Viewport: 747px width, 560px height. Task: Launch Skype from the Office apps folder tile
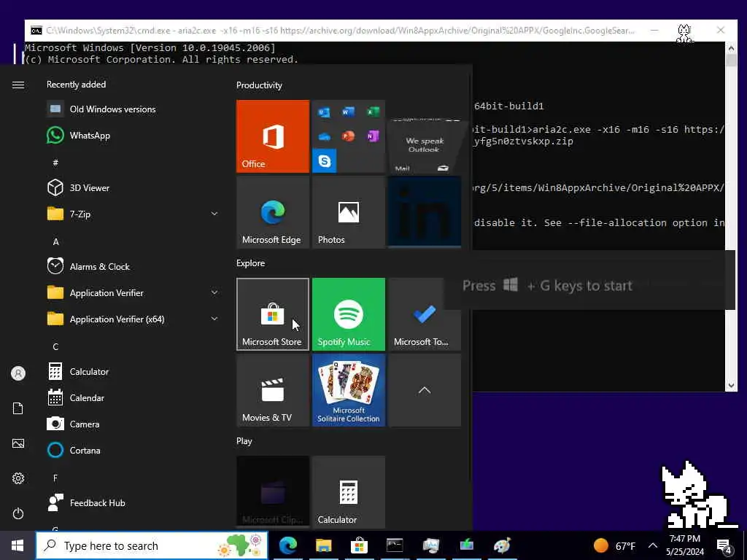pos(325,161)
